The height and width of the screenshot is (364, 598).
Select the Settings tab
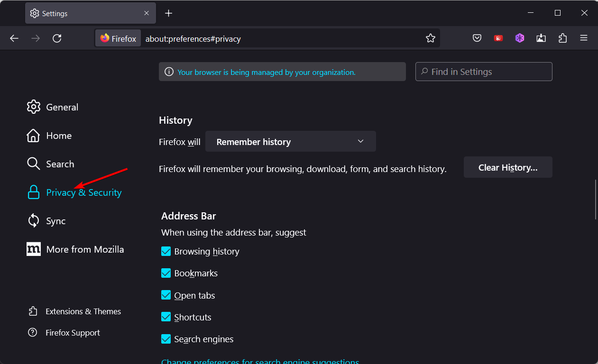tap(91, 13)
